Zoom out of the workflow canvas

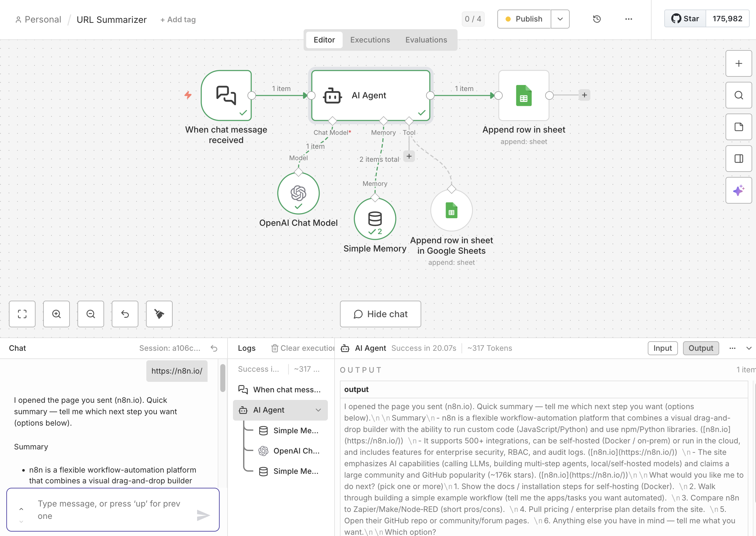pyautogui.click(x=90, y=314)
